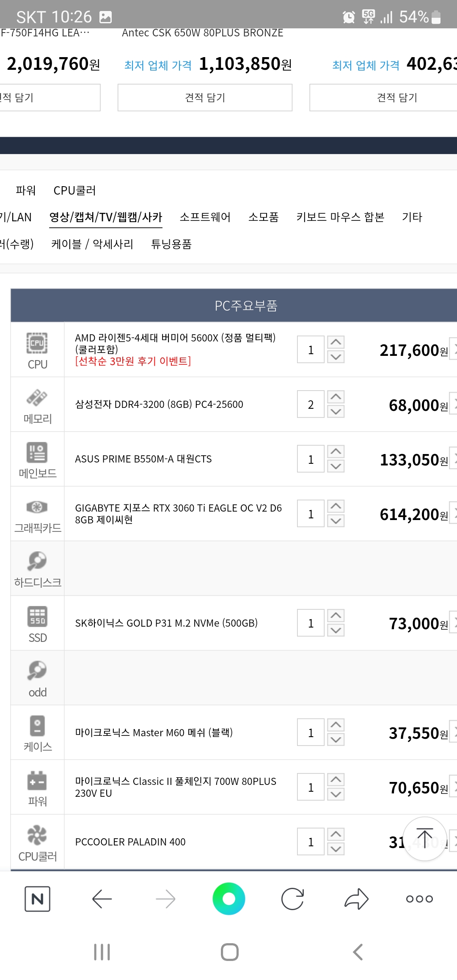
Task: Open the 케이블 / 악세사리 tab
Action: tap(92, 244)
